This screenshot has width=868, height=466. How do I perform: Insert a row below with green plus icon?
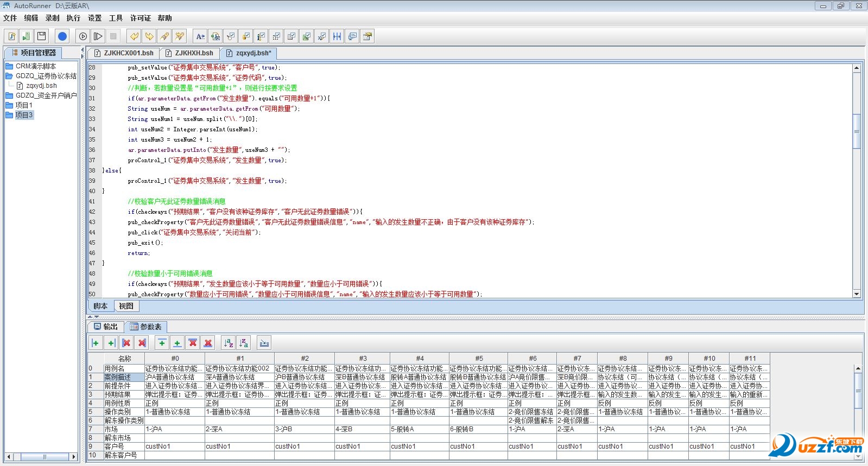pos(177,343)
